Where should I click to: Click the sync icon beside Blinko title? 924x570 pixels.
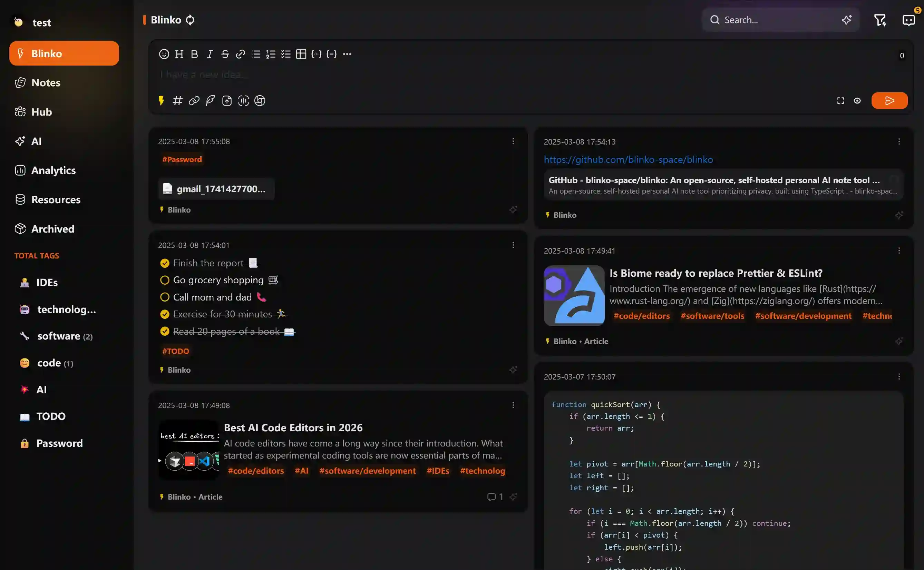[x=190, y=20]
